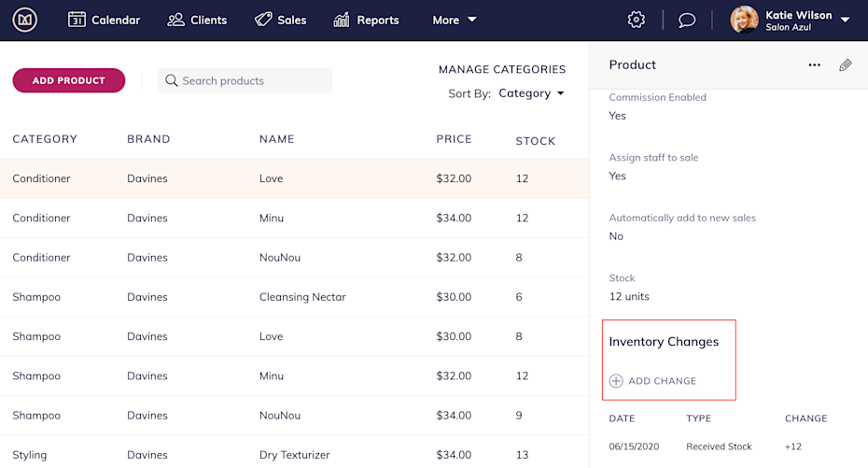
Task: Open the Calendar icon in the nav bar
Action: pos(77,20)
